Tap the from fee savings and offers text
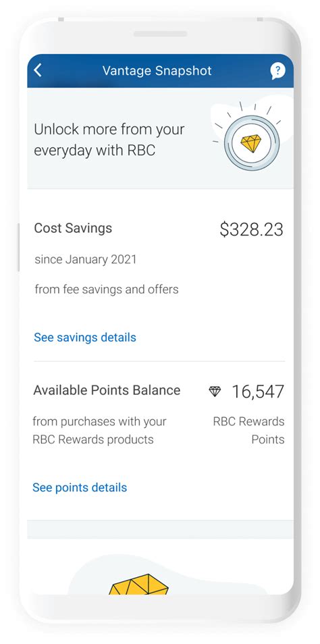This screenshot has height=644, width=320. 107,289
